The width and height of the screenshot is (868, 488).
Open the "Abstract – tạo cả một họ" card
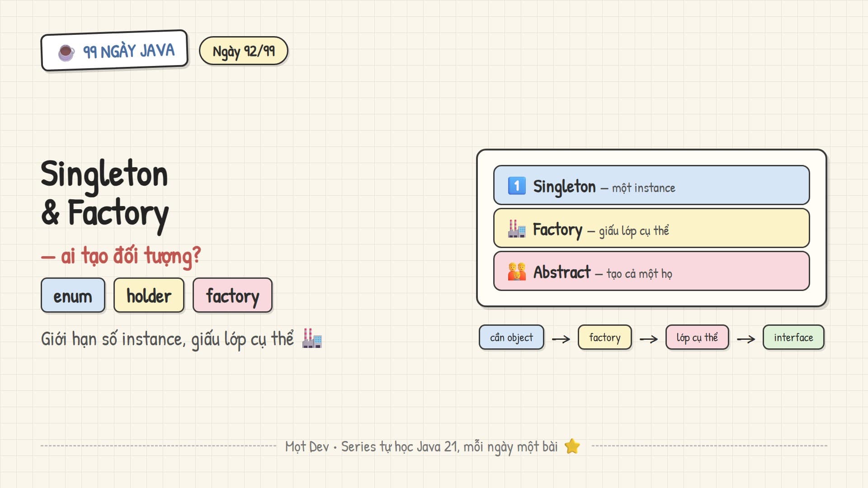click(x=651, y=271)
